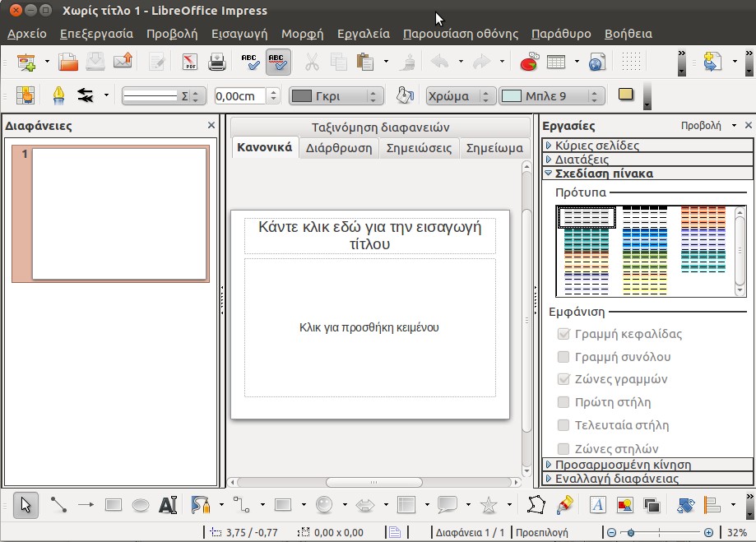Collapse the 'Σχεδίαση πίνακα' section

point(647,173)
